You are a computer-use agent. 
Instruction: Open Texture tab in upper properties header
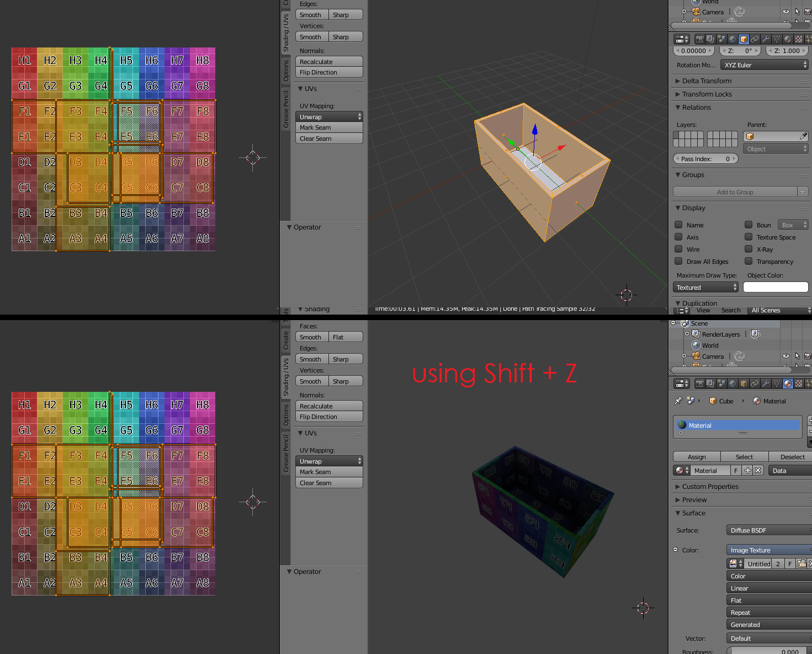click(x=799, y=39)
